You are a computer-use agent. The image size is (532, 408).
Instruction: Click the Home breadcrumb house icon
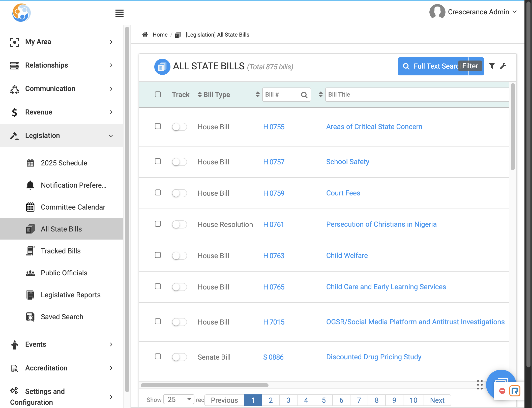(x=145, y=35)
